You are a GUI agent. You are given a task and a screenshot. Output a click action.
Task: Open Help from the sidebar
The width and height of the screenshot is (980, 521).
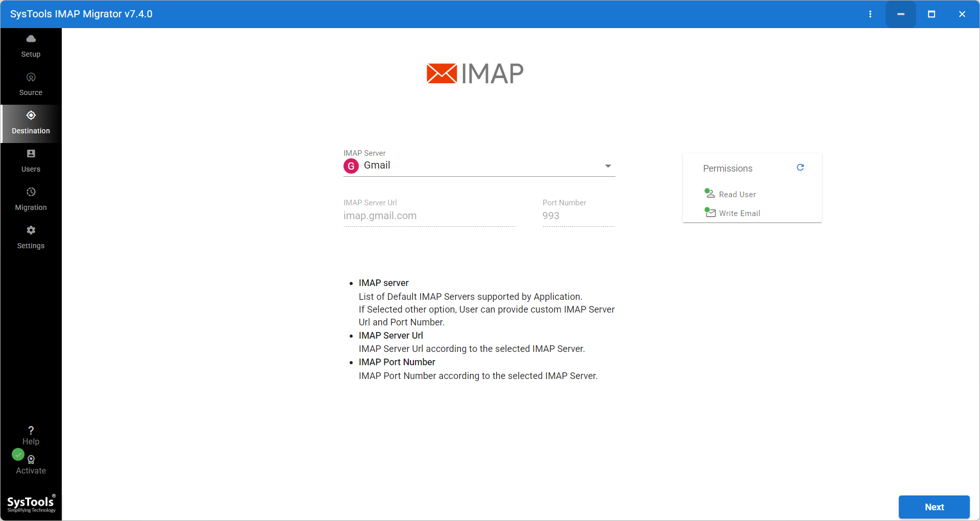coord(31,434)
